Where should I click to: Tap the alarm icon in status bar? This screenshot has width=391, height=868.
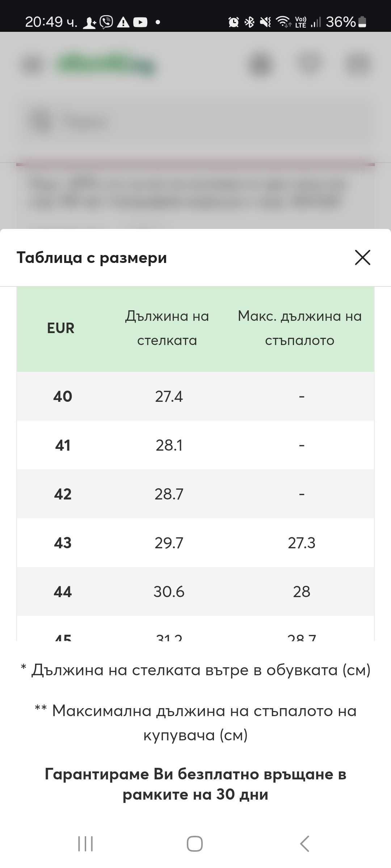point(234,22)
